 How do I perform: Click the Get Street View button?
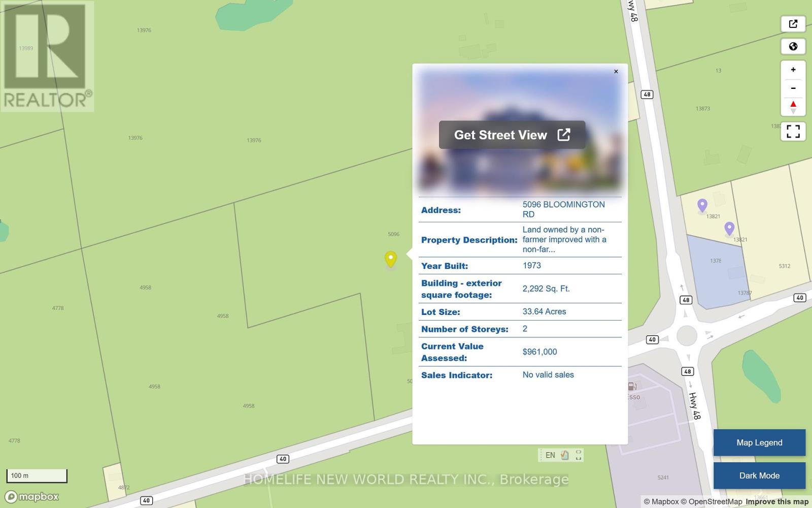(512, 135)
